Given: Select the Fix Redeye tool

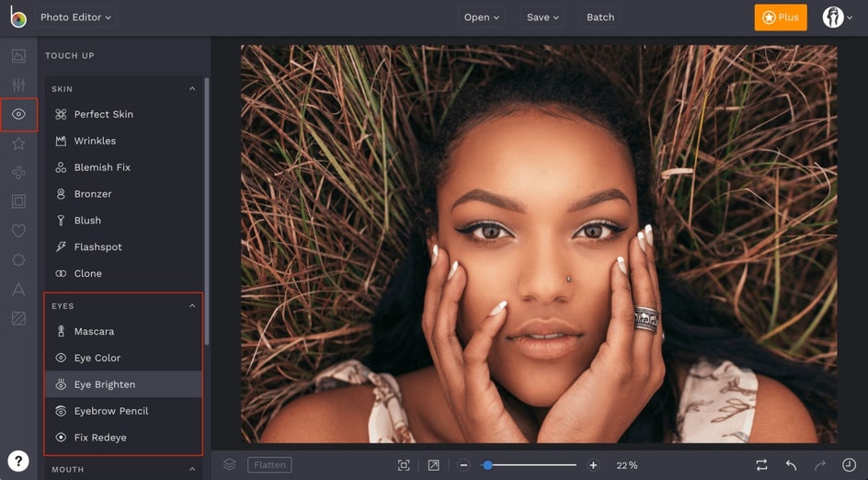Looking at the screenshot, I should tap(123, 438).
